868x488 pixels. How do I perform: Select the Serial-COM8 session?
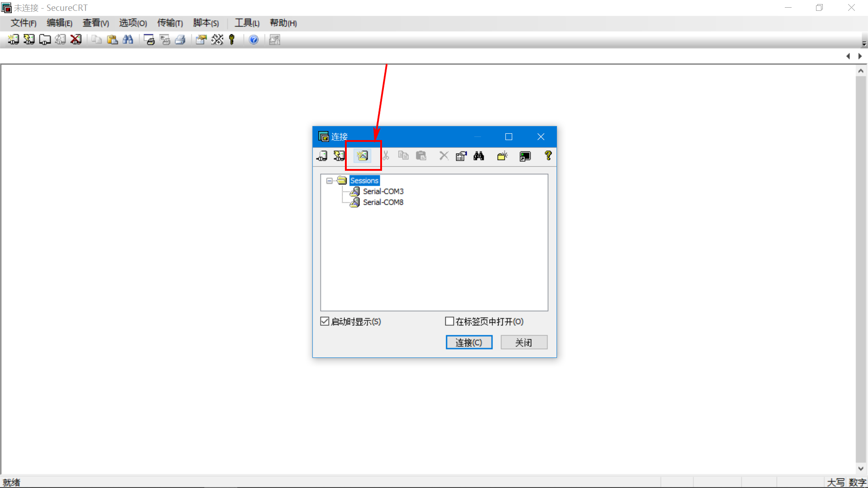click(383, 202)
